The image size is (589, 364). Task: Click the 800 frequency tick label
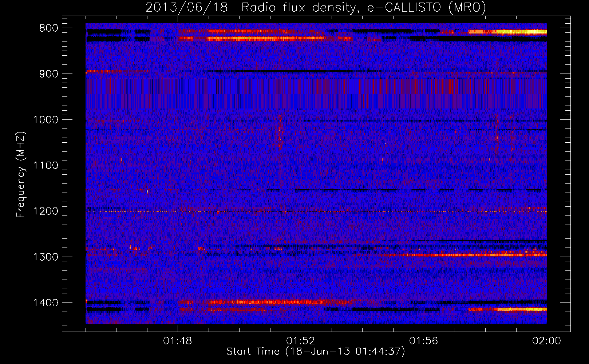[x=48, y=28]
